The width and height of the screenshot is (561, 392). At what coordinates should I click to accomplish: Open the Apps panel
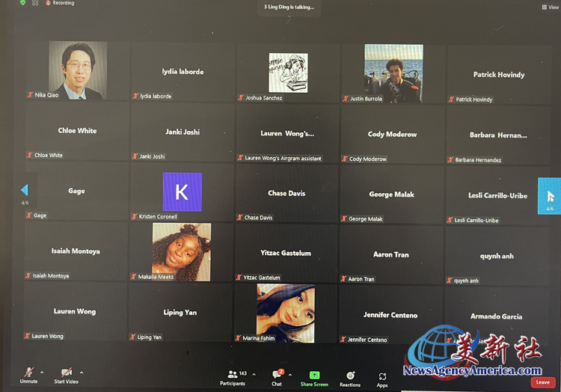[382, 380]
